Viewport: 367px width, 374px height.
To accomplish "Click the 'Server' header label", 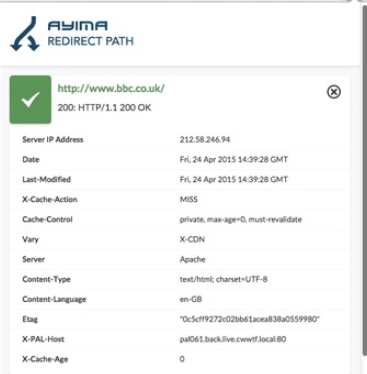I will click(33, 259).
